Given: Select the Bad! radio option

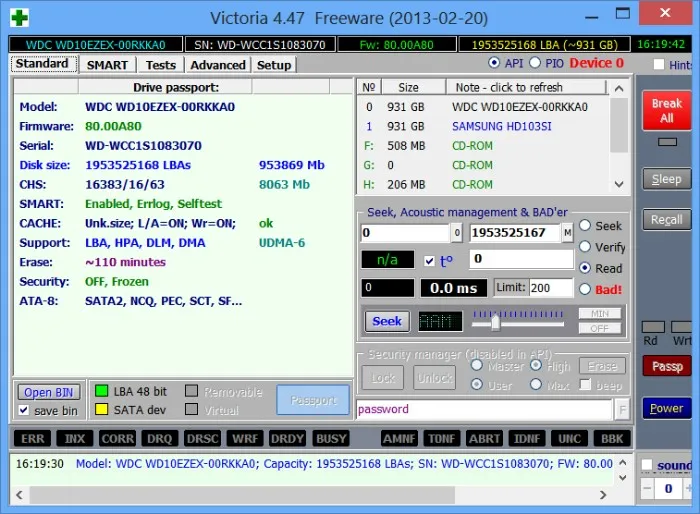Looking at the screenshot, I should [x=585, y=289].
